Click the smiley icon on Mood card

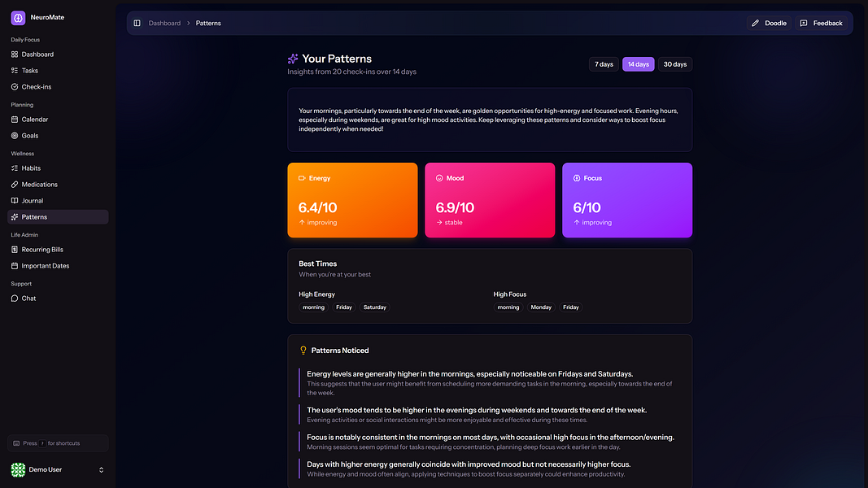pyautogui.click(x=439, y=178)
